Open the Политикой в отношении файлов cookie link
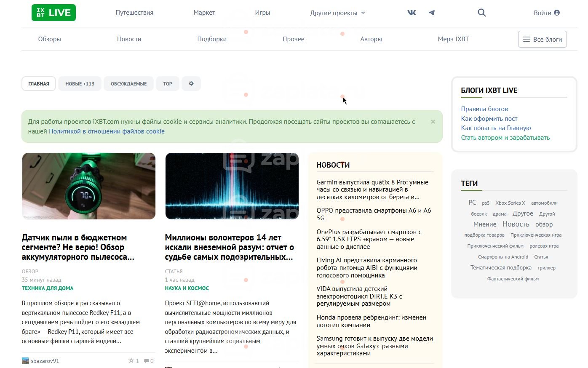Screen dimensions: 588x368 pyautogui.click(x=107, y=131)
